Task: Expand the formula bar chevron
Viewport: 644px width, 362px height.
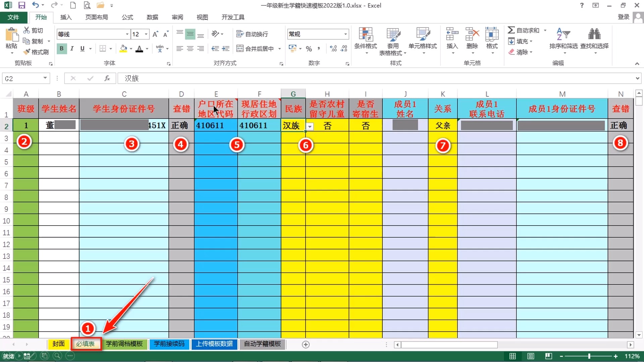Action: (637, 78)
